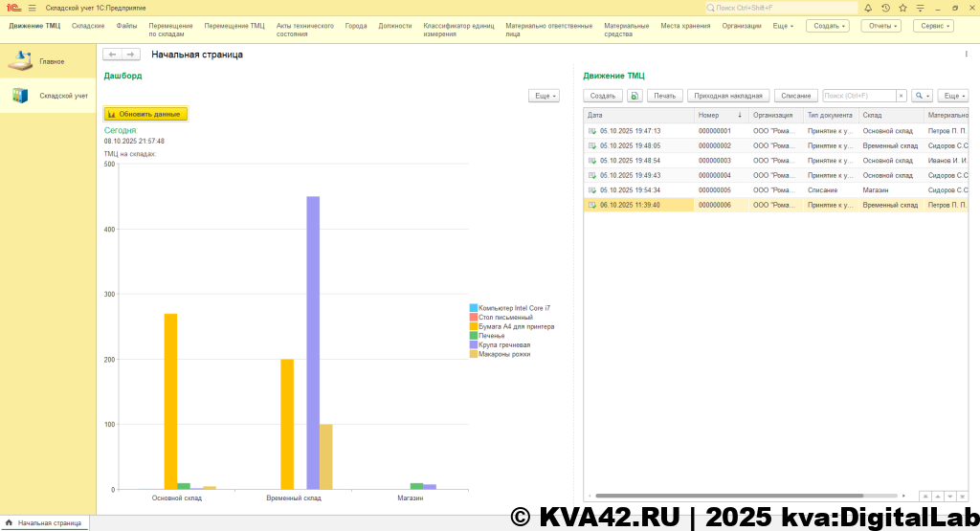The width and height of the screenshot is (980, 531).
Task: Click the Приходная накладная button
Action: (x=728, y=96)
